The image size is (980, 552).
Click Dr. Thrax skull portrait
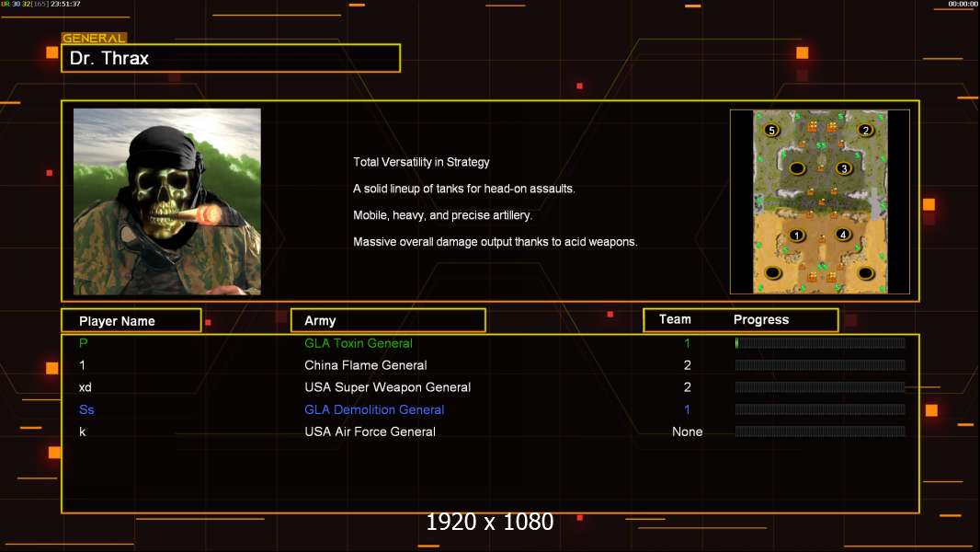[167, 201]
